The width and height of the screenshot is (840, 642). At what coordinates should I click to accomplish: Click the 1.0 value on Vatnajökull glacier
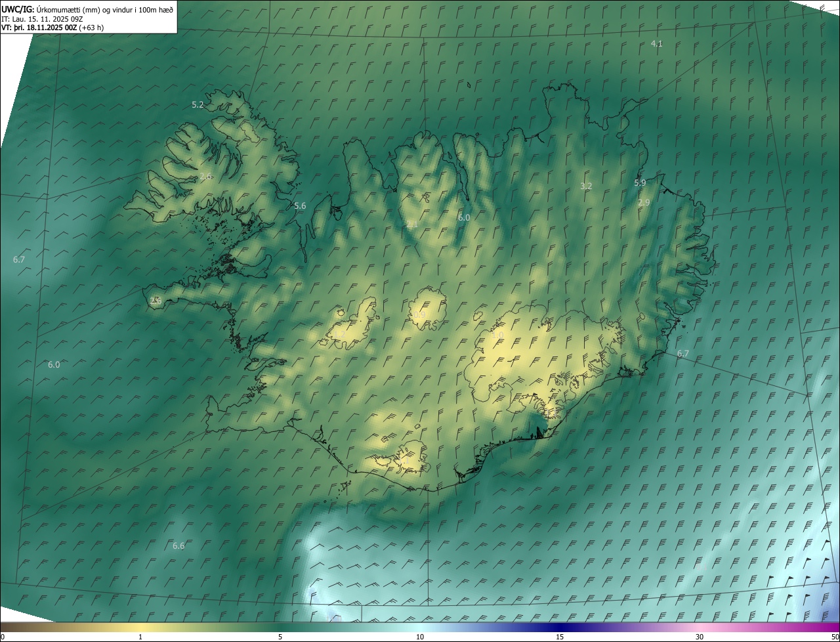497,335
